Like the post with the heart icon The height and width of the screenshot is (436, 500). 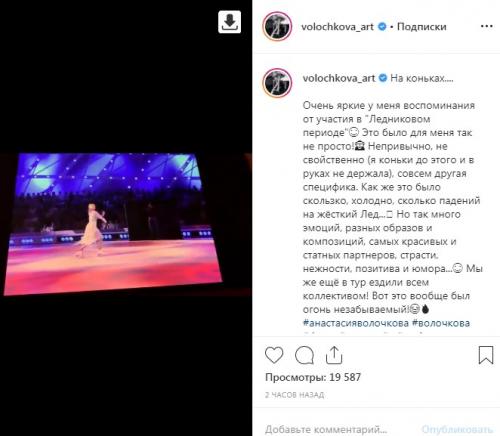(274, 355)
